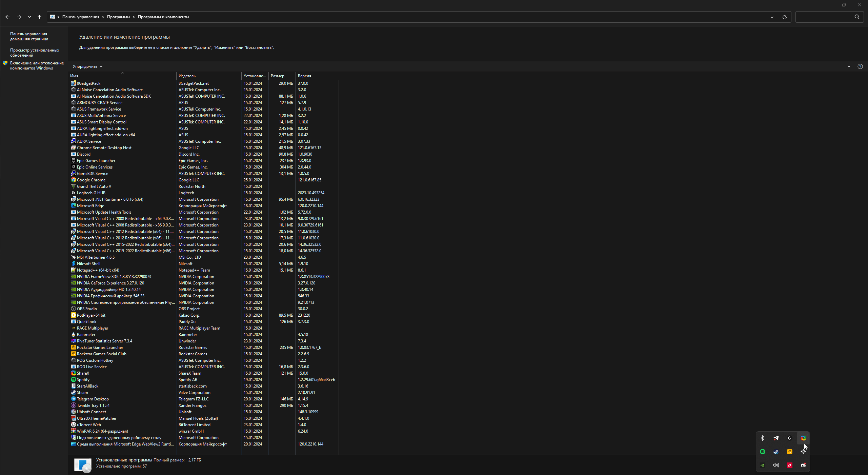
Task: Select Grand Theft Auto V entry
Action: pos(204,186)
